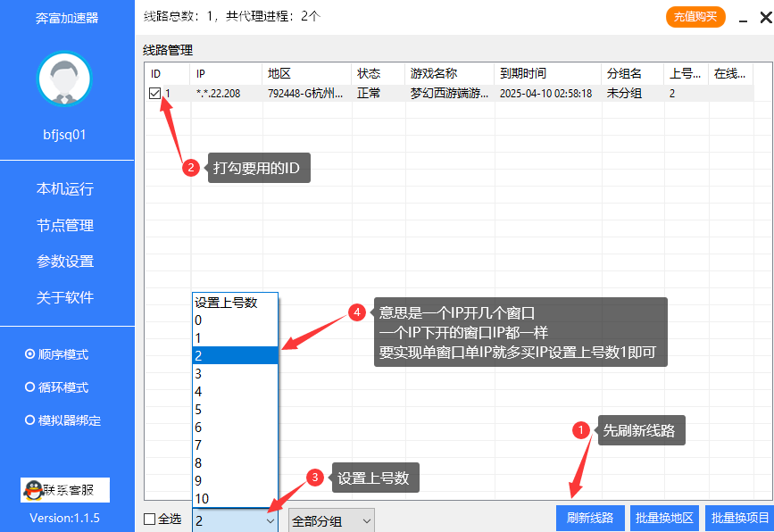Check the ID 1 row checkbox

click(x=155, y=93)
